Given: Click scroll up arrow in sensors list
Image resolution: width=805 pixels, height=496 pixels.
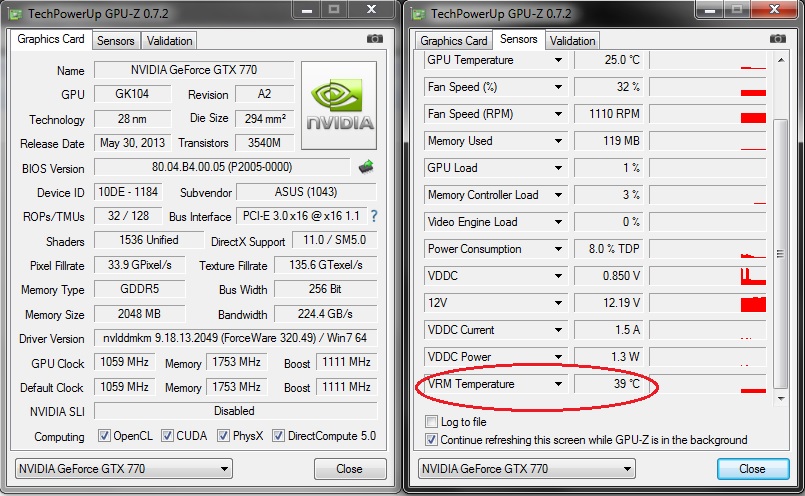Looking at the screenshot, I should 781,61.
